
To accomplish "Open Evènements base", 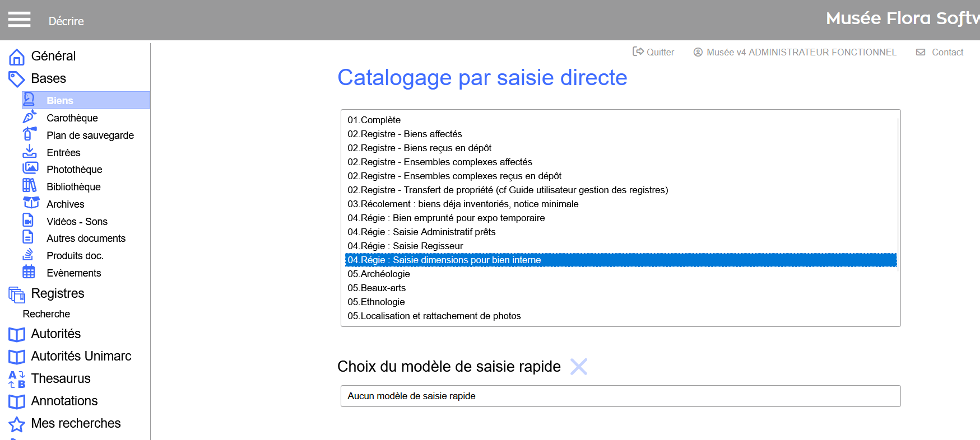I will (74, 273).
